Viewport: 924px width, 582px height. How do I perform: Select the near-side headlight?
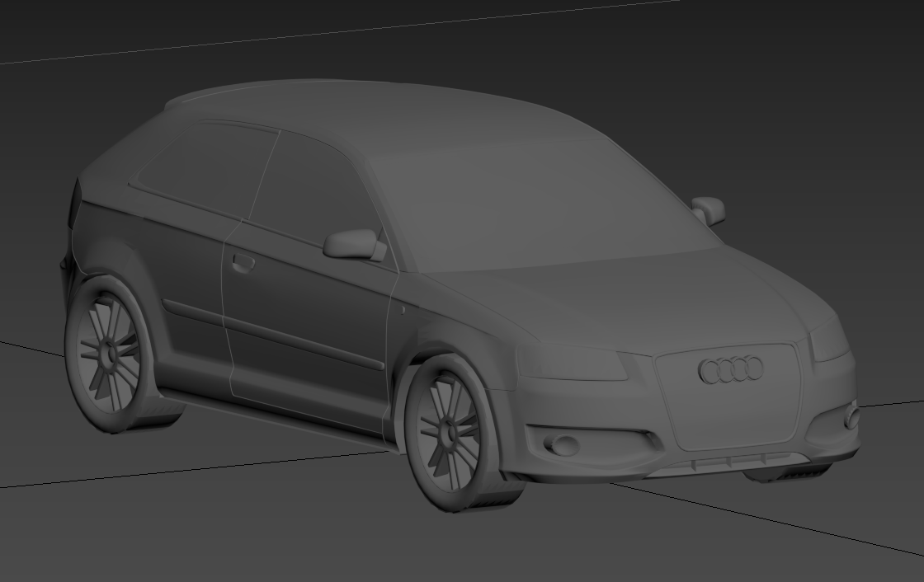click(572, 362)
